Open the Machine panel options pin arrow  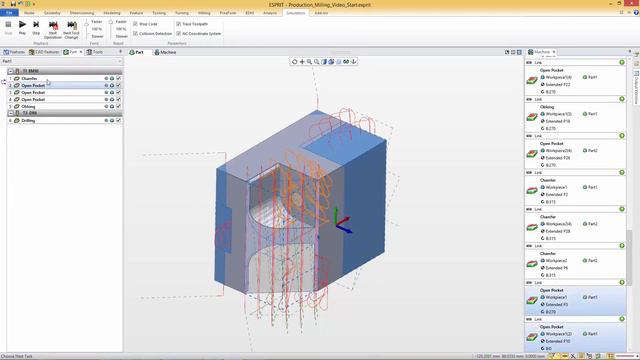click(629, 52)
